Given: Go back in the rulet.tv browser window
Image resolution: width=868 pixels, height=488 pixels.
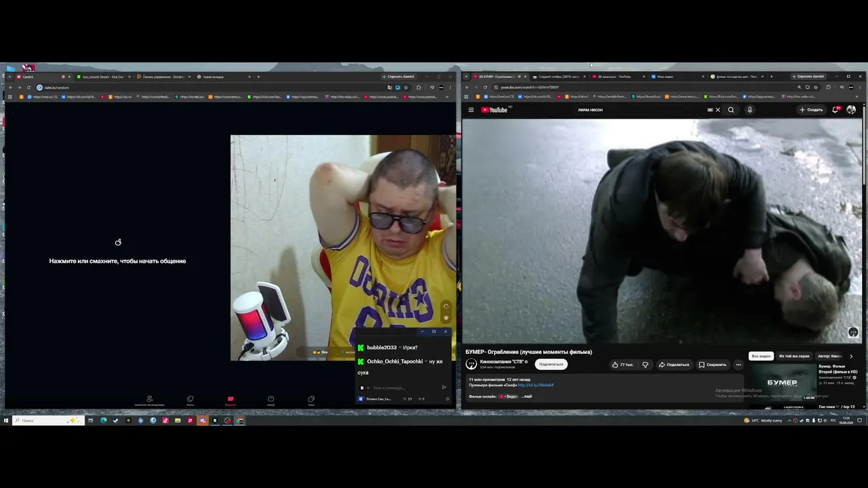Looking at the screenshot, I should [10, 87].
